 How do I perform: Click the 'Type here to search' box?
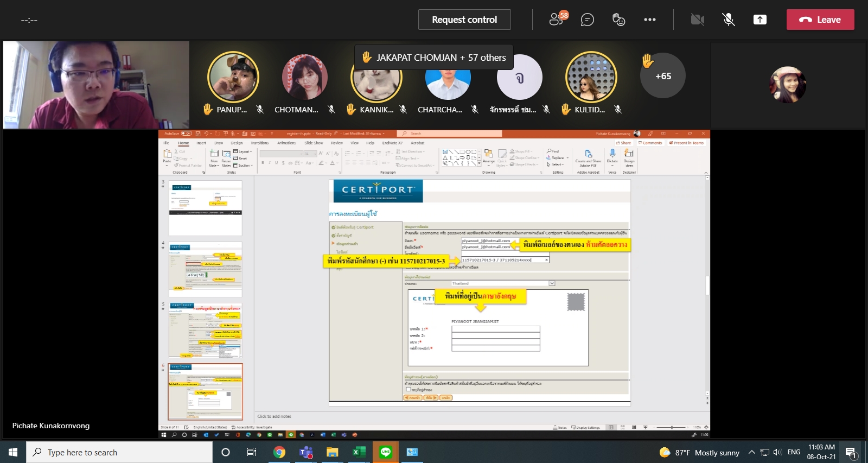click(x=119, y=452)
